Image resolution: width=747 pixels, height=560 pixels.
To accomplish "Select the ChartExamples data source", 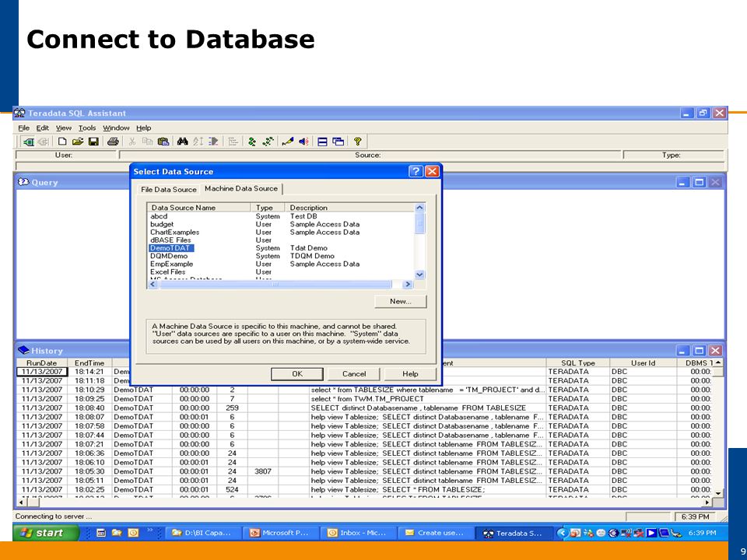I will (x=175, y=233).
